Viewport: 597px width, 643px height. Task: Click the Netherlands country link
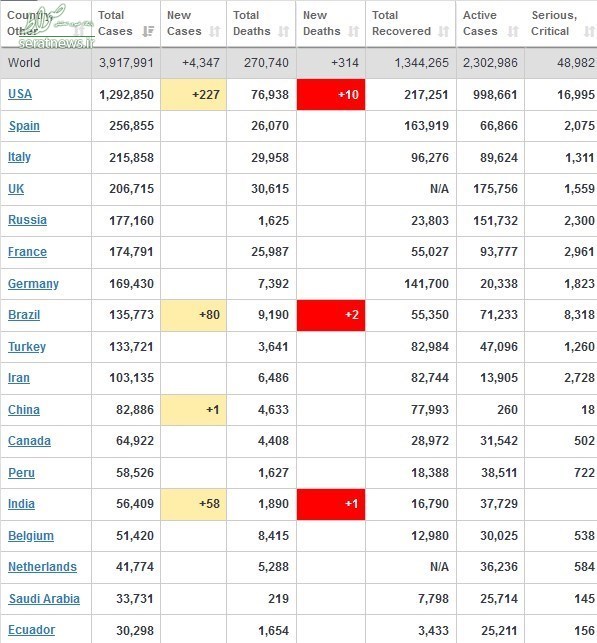click(42, 567)
